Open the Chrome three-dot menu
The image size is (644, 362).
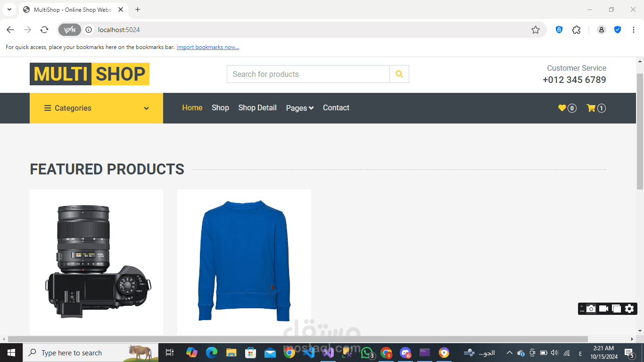point(634,30)
